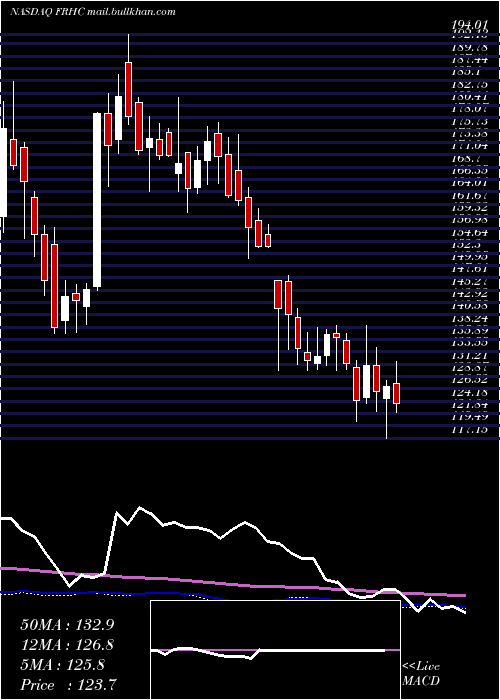Click the 'Price : 123.7' readout
Image resolution: width=500 pixels, height=700 pixels.
click(x=68, y=685)
